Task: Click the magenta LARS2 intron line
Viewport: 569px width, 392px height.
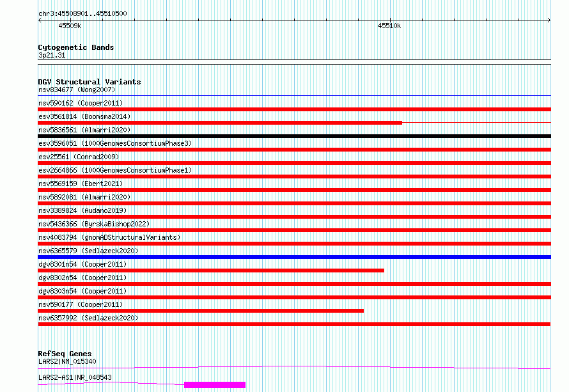Action: [x=294, y=367]
